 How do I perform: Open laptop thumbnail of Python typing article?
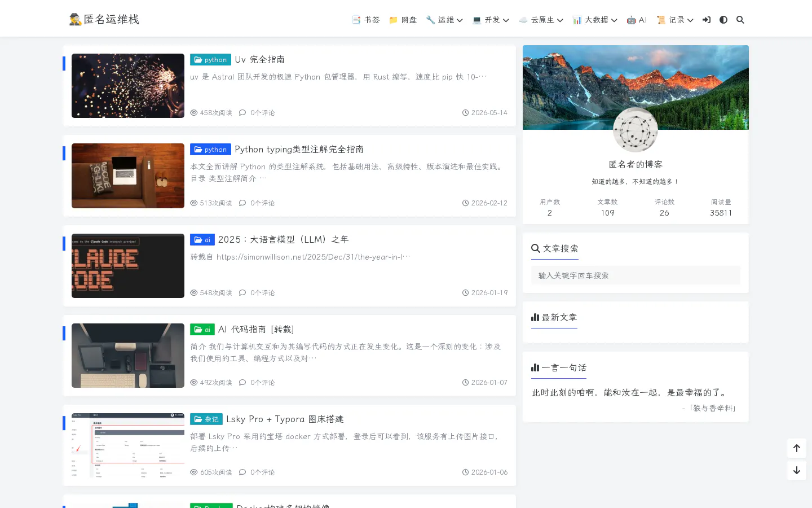[128, 176]
